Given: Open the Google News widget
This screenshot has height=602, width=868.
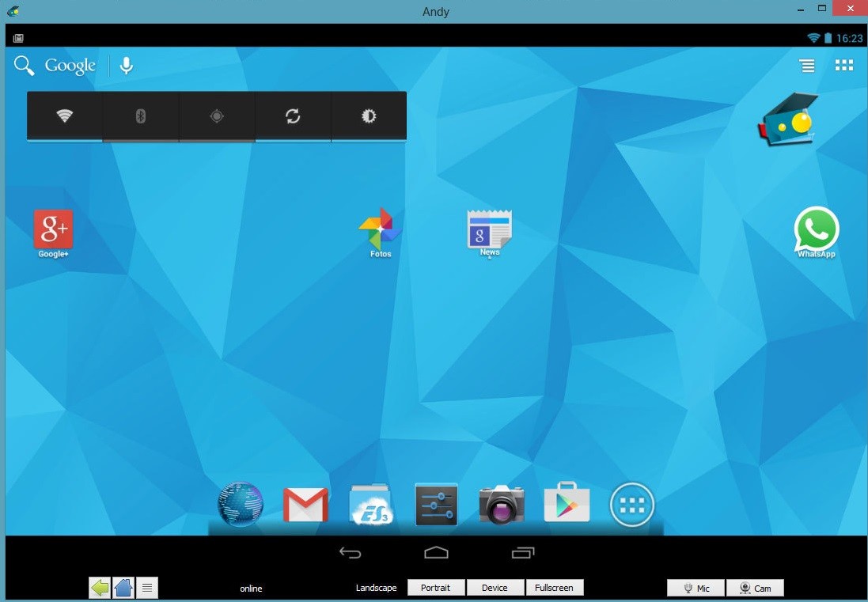Looking at the screenshot, I should point(488,232).
